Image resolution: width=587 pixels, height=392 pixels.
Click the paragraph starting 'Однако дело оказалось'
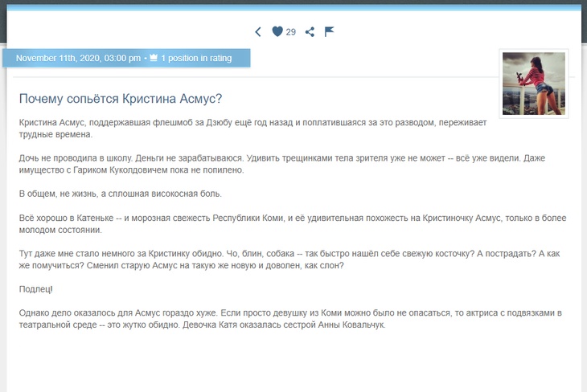click(x=273, y=318)
